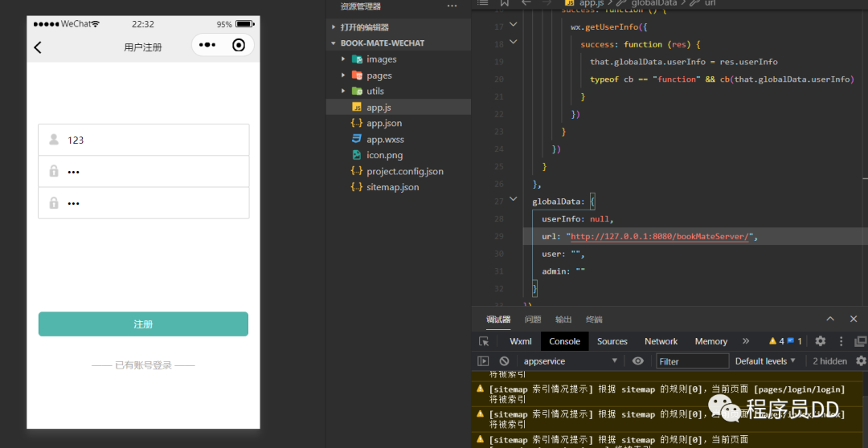The width and height of the screenshot is (868, 448).
Task: Open the mini program three-dots menu
Action: coord(207,46)
